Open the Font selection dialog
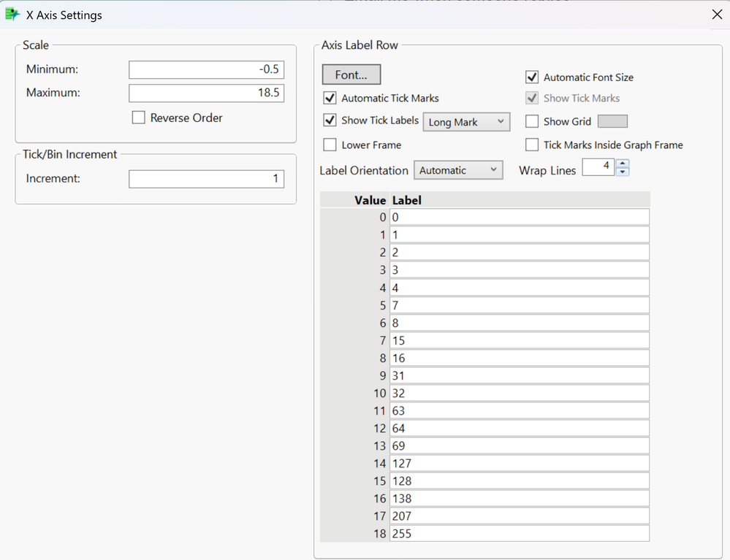Screen dimensions: 730x560 tap(351, 74)
